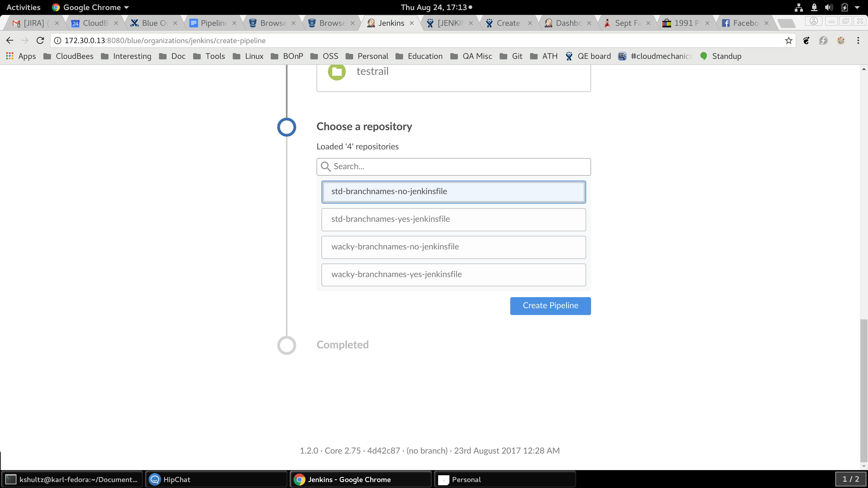
Task: Click the Create Pipeline button
Action: coord(550,306)
